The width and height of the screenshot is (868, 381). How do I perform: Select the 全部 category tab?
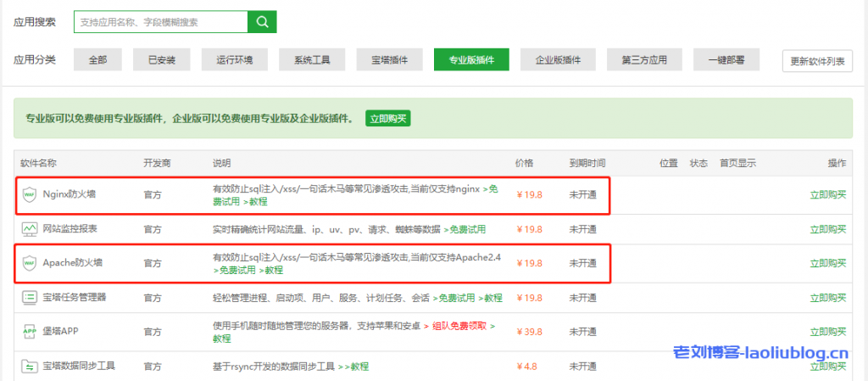point(98,59)
